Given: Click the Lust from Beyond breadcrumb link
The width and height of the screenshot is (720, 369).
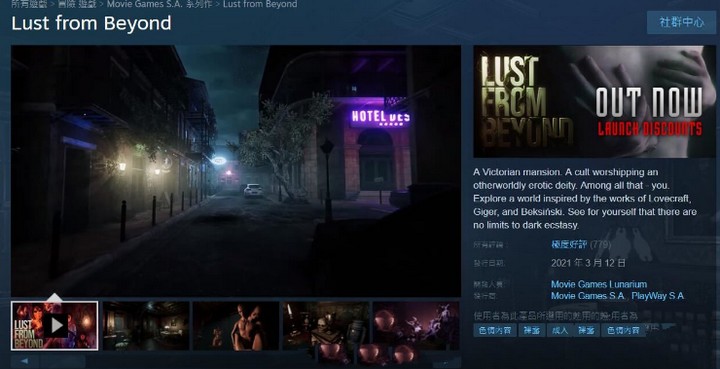Looking at the screenshot, I should (x=260, y=5).
